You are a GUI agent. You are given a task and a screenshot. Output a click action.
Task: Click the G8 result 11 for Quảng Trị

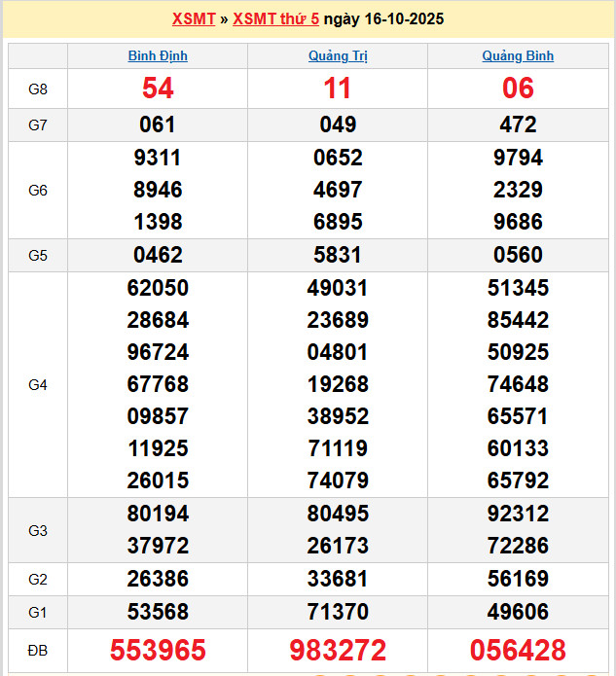[x=338, y=89]
